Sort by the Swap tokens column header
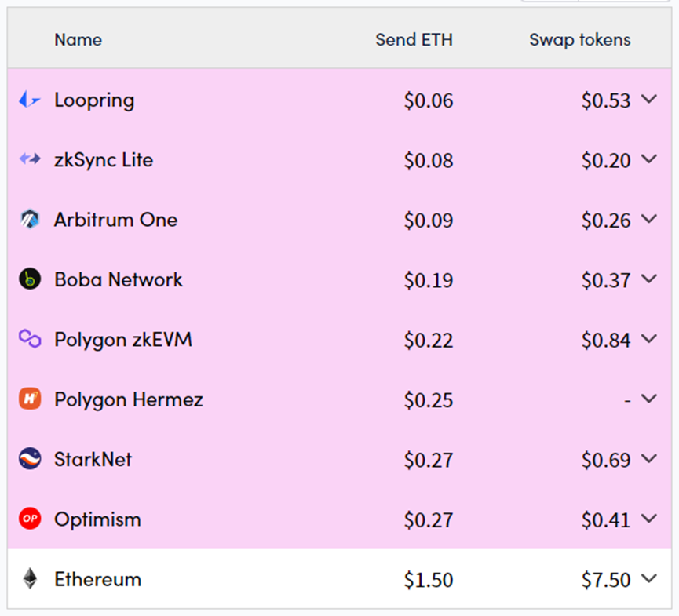This screenshot has height=616, width=679. pos(579,39)
